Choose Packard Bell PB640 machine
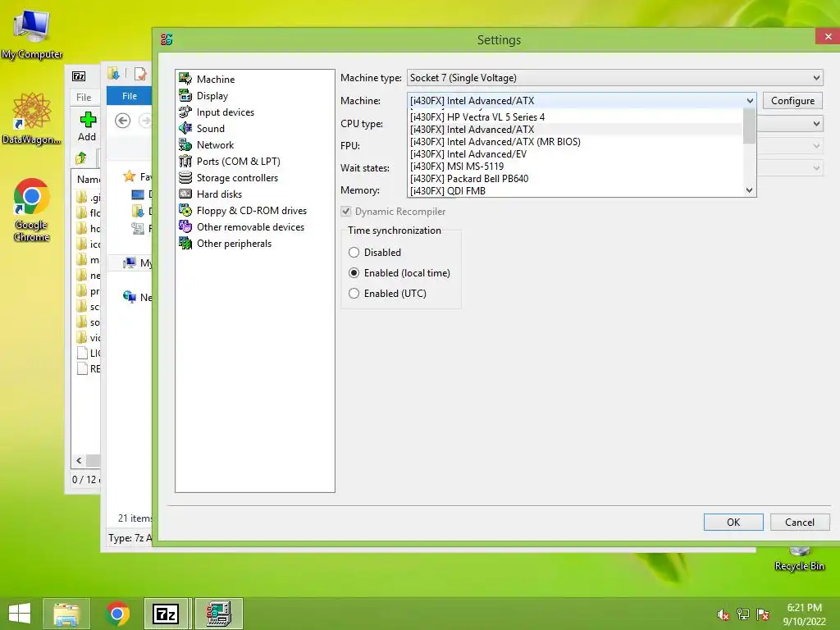Screen dimensions: 840x630 coord(577,179)
